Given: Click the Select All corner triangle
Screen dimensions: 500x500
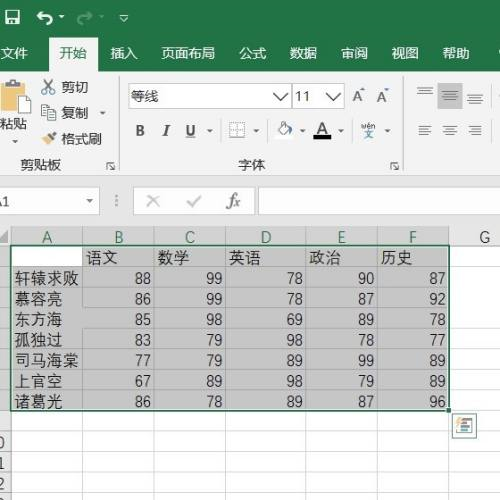Looking at the screenshot, I should [x=5, y=237].
